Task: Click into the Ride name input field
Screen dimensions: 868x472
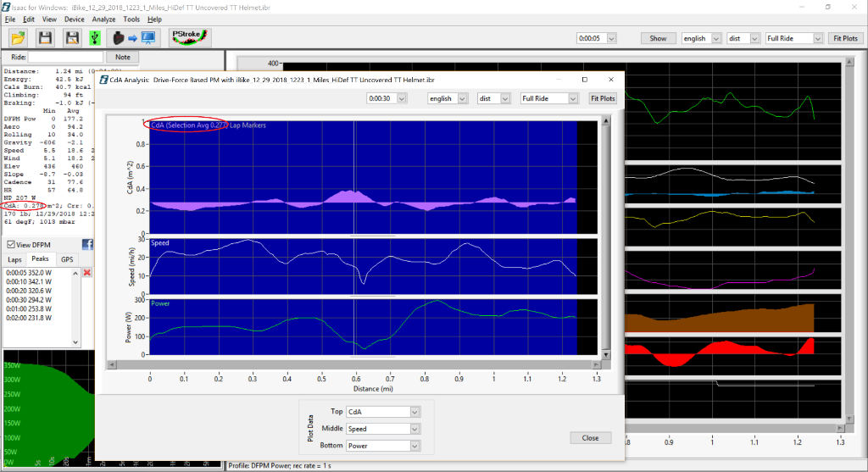Action: click(68, 57)
